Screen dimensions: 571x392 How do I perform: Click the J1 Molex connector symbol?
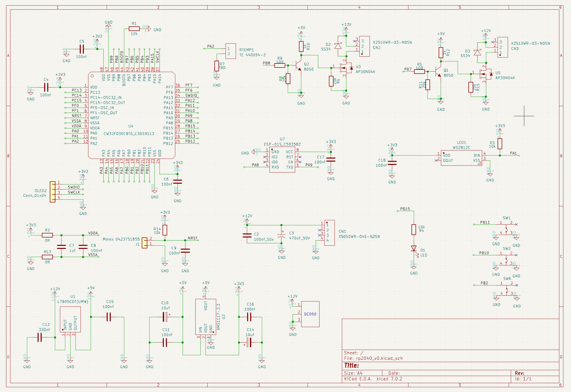point(145,243)
